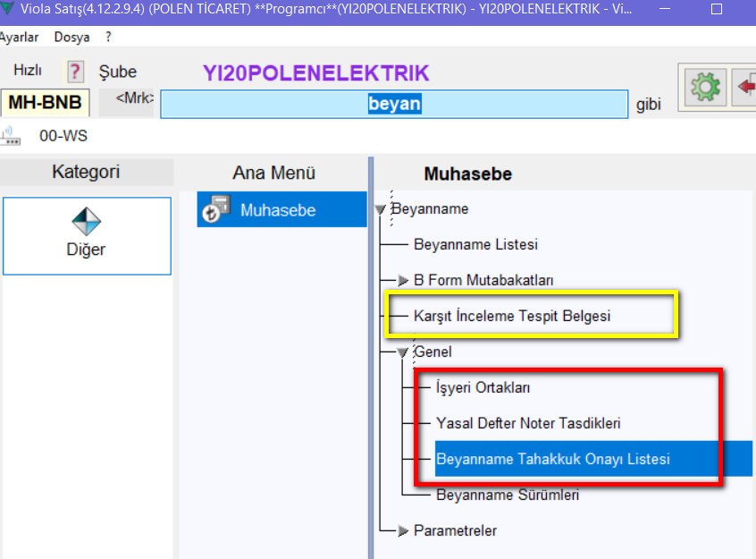Viewport: 756px width, 559px height.
Task: Collapse the Beyanname tree node
Action: 382,209
